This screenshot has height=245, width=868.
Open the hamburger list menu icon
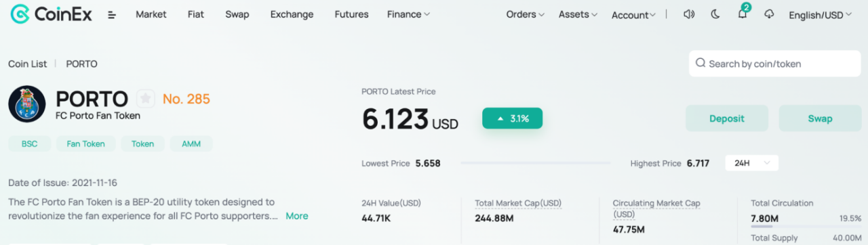(x=112, y=15)
